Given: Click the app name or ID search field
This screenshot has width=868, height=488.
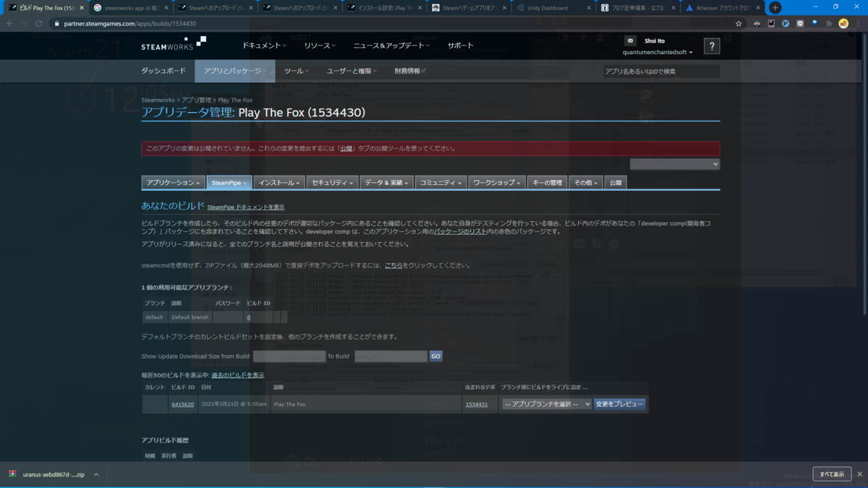Looking at the screenshot, I should [x=661, y=72].
